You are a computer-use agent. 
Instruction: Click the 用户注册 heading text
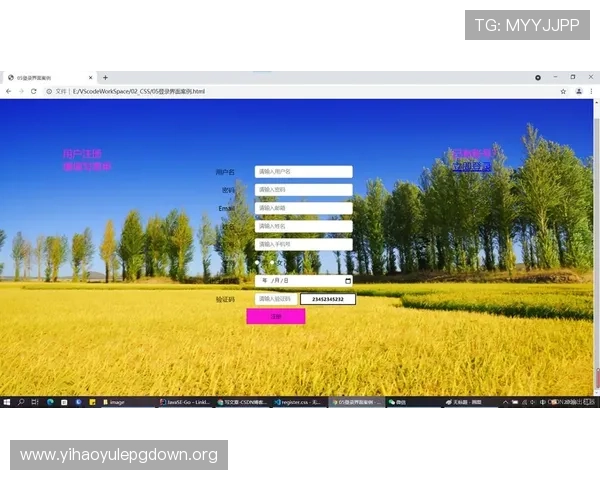pyautogui.click(x=82, y=154)
